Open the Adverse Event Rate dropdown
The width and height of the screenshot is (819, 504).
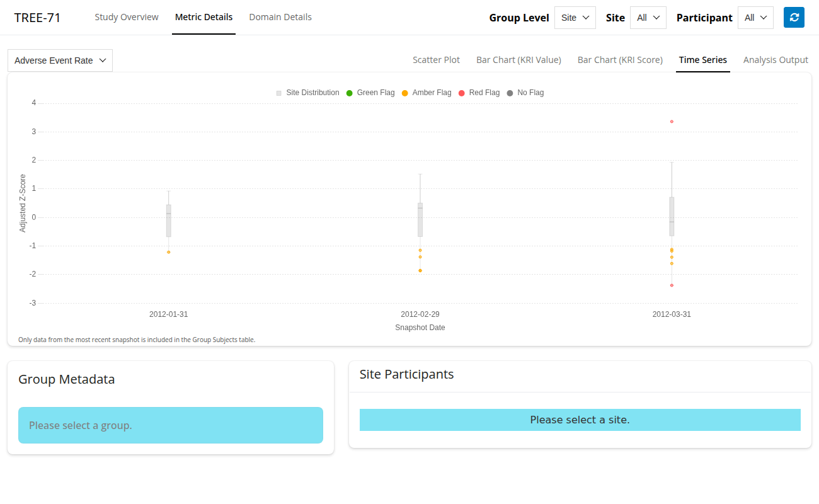[60, 60]
